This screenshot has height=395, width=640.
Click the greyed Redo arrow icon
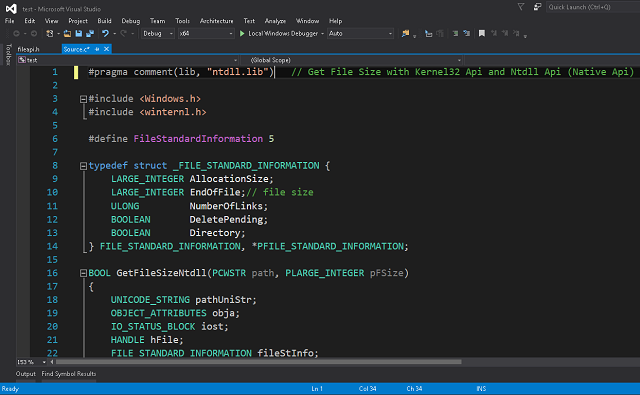(x=123, y=33)
